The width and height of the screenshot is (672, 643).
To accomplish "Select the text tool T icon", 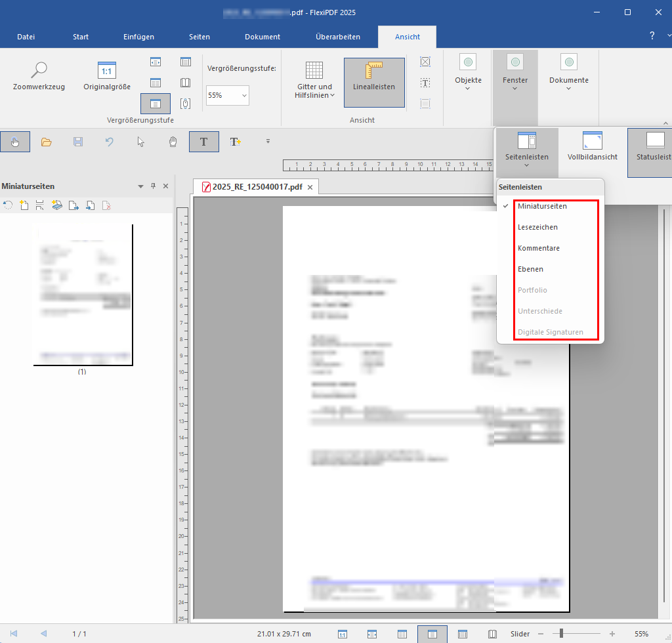I will [x=203, y=142].
